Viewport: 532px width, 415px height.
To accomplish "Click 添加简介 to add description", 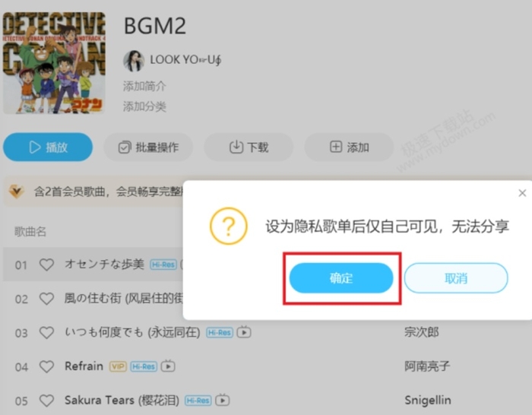I will tap(144, 86).
